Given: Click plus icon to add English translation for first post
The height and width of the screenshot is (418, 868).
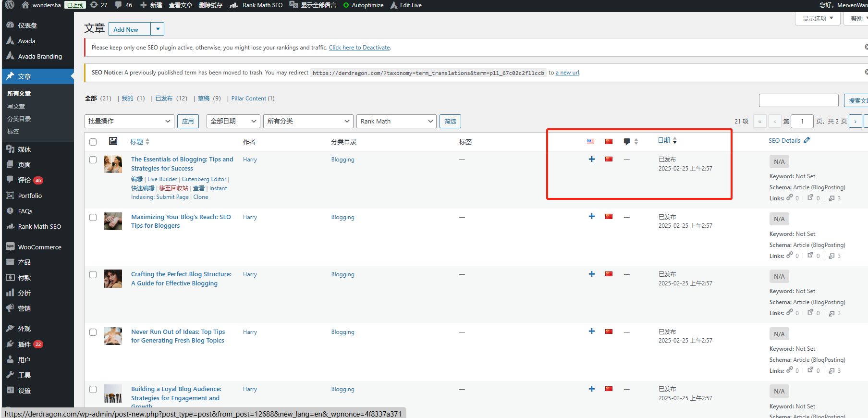Looking at the screenshot, I should pos(591,159).
